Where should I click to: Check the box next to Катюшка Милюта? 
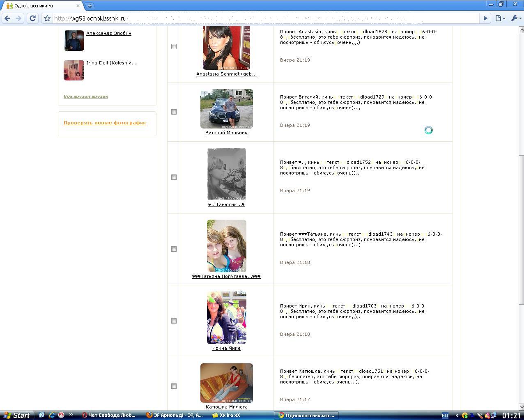[174, 386]
